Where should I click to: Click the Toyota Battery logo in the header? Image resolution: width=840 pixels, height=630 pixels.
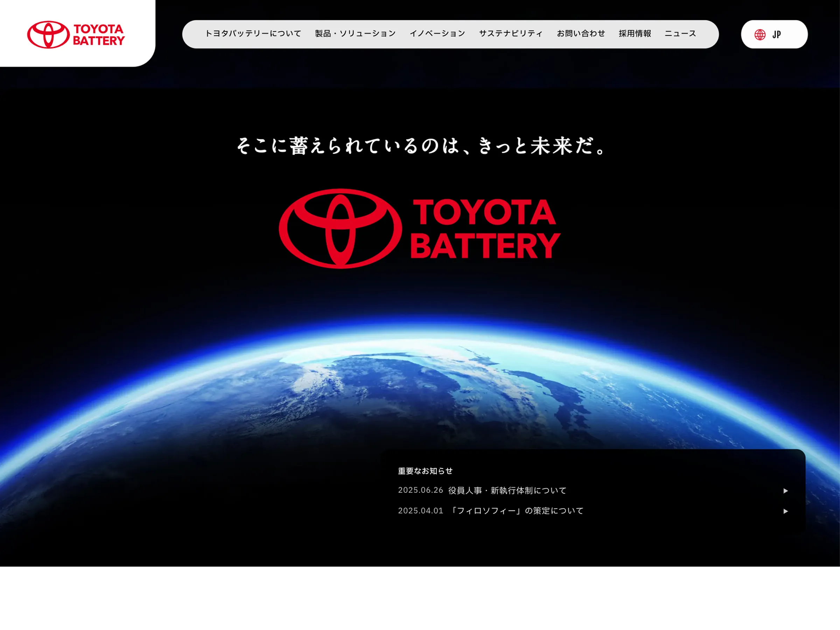pos(76,34)
